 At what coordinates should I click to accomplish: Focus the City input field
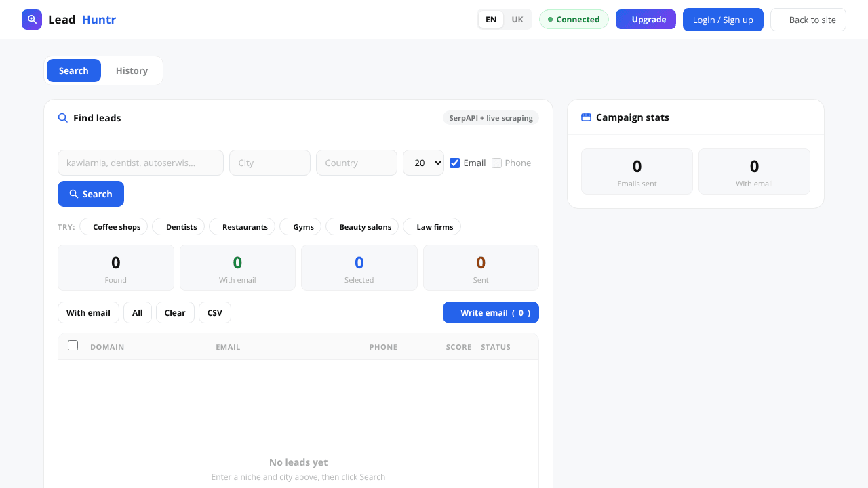point(270,163)
